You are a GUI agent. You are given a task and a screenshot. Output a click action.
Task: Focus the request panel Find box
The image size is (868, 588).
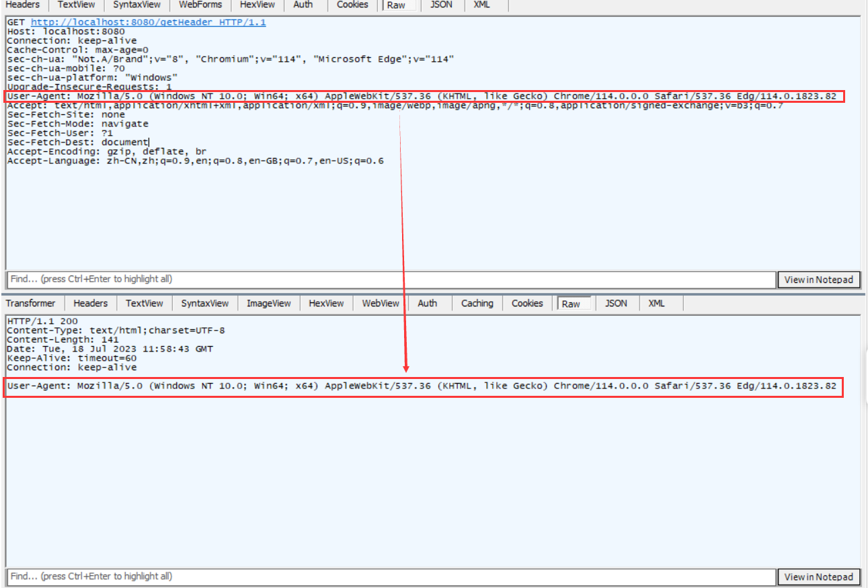coord(391,280)
